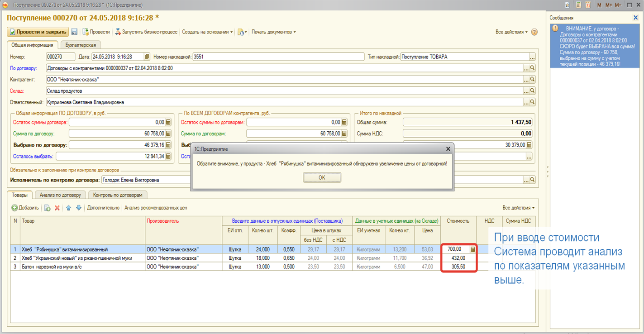Viewport: 644px width, 334px height.
Task: Switch to the Бухгалтерская tab
Action: click(x=81, y=45)
